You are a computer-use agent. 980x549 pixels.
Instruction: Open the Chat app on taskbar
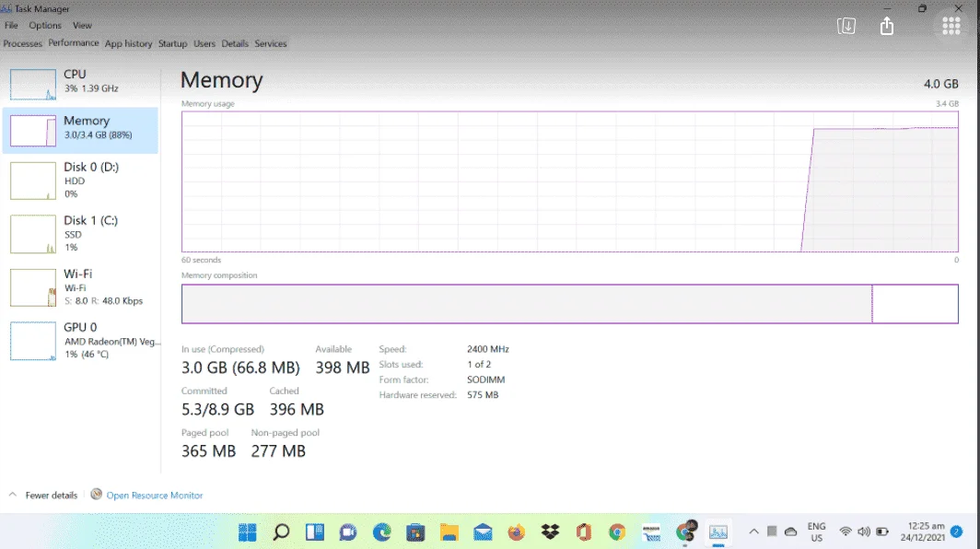pyautogui.click(x=348, y=532)
